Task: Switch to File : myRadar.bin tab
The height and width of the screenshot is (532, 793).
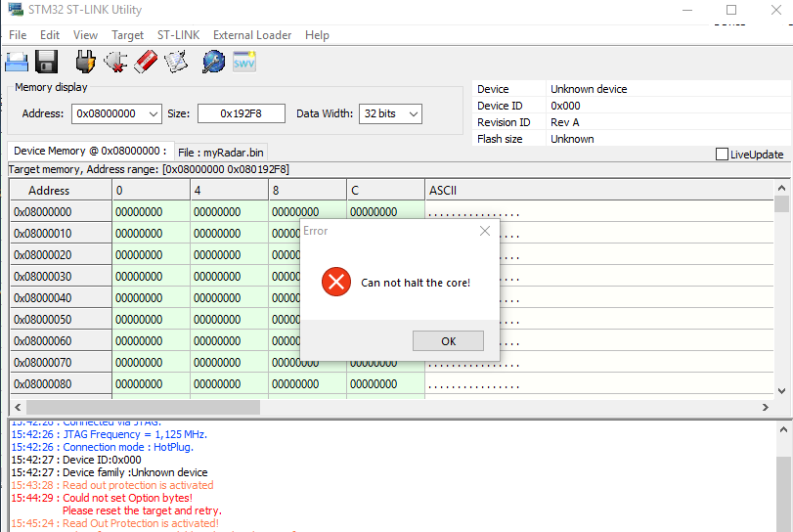Action: click(221, 153)
